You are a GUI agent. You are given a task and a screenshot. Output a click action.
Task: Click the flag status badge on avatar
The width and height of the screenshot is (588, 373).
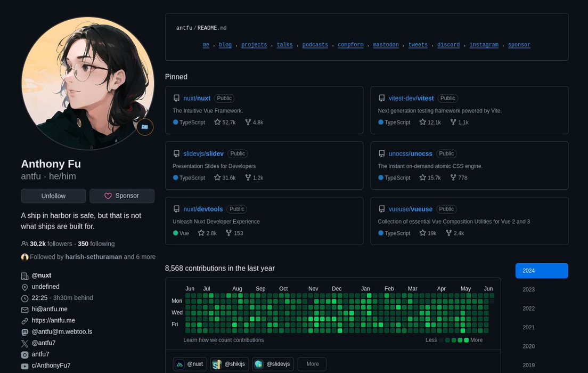tap(145, 127)
